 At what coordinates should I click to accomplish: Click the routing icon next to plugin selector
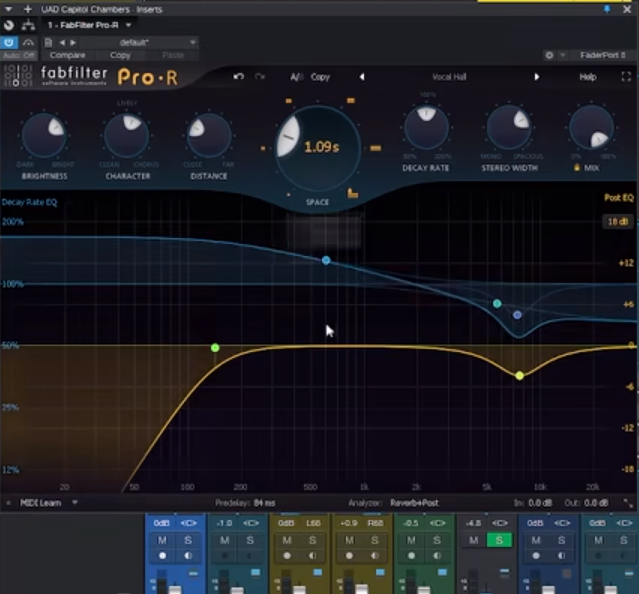click(x=28, y=25)
